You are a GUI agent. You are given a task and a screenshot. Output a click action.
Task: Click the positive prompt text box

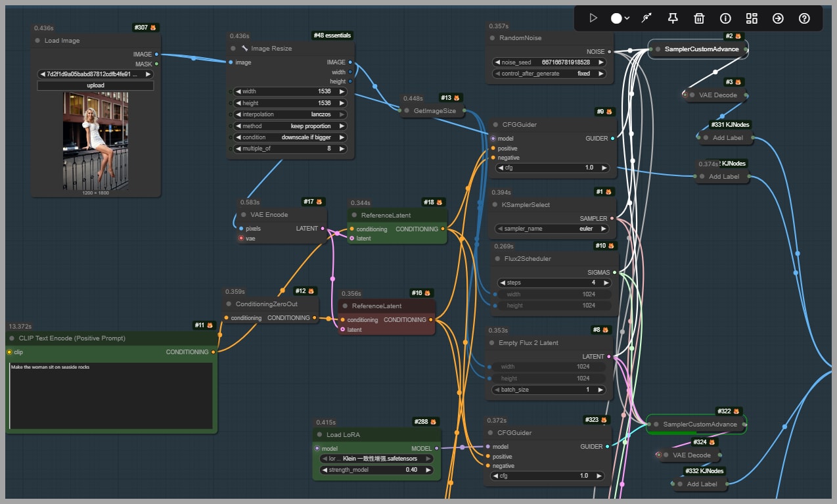[x=111, y=396]
